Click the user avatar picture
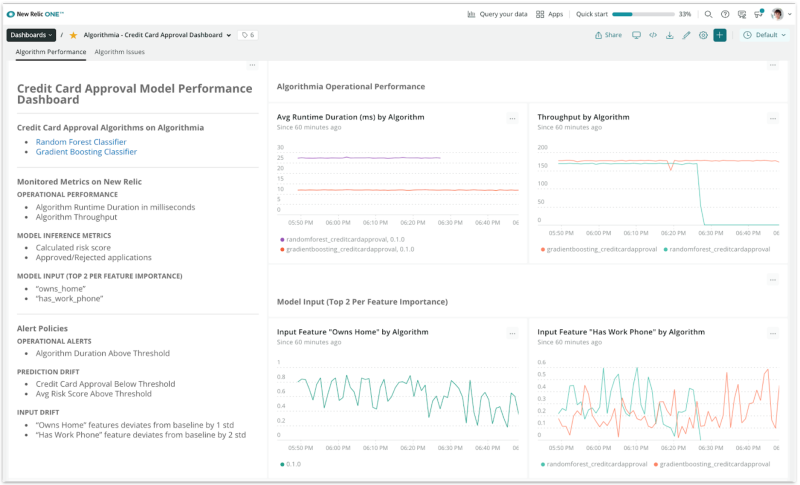Screen dimensions: 800x485 [x=778, y=14]
